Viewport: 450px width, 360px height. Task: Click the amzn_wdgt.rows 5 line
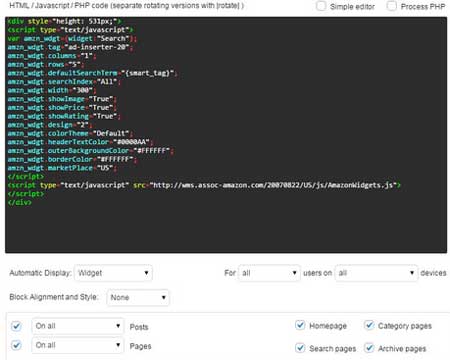click(x=46, y=64)
